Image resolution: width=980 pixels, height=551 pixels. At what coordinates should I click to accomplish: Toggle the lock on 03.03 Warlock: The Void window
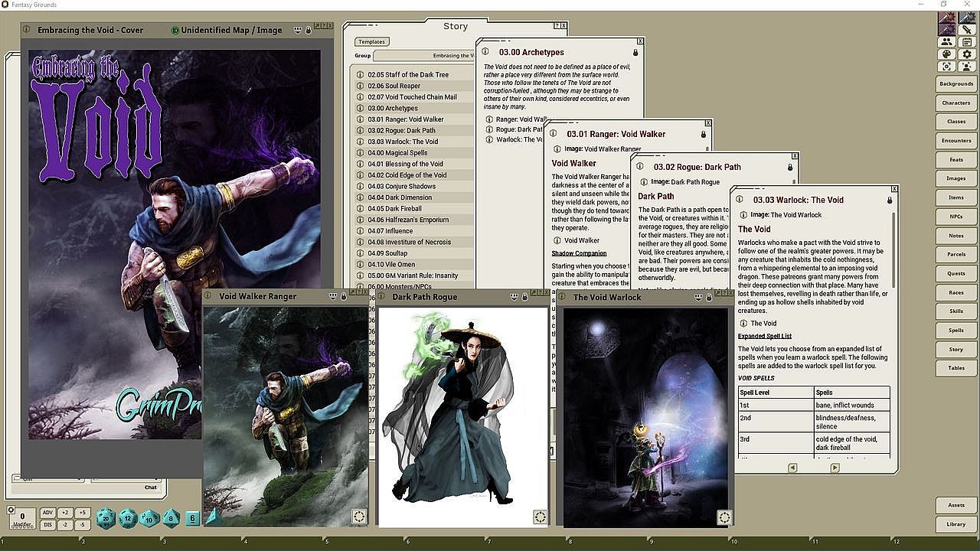(x=889, y=200)
